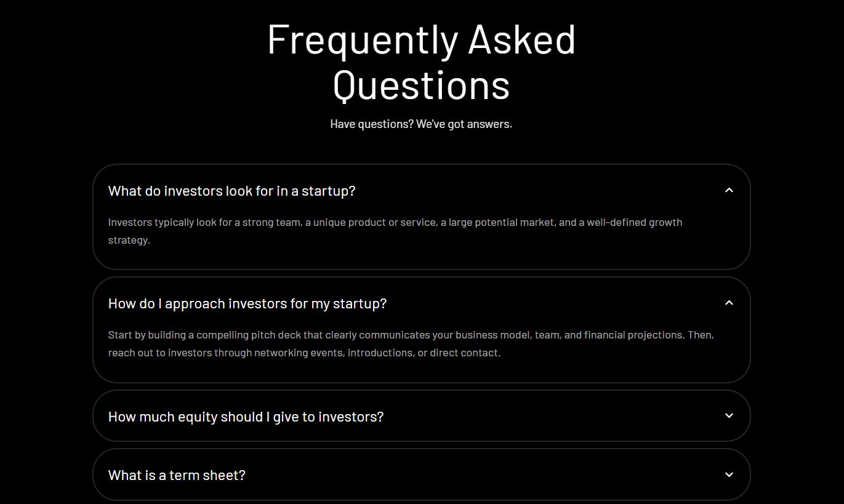
Task: Click the phrase 'Investors typically look for'
Action: point(169,222)
